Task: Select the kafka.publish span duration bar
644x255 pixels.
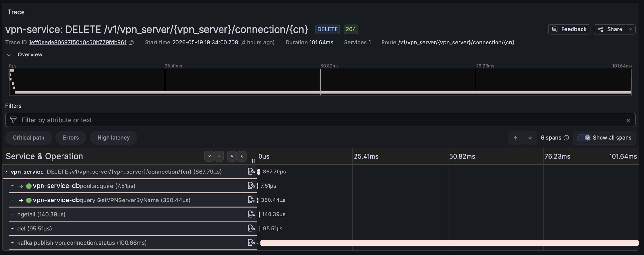Action: 449,243
